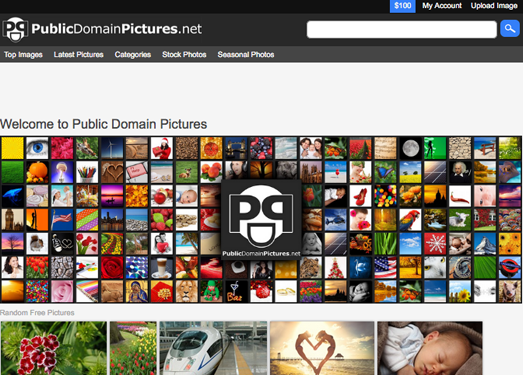Open the sleeping baby random picture
This screenshot has height=375, width=523.
point(430,348)
